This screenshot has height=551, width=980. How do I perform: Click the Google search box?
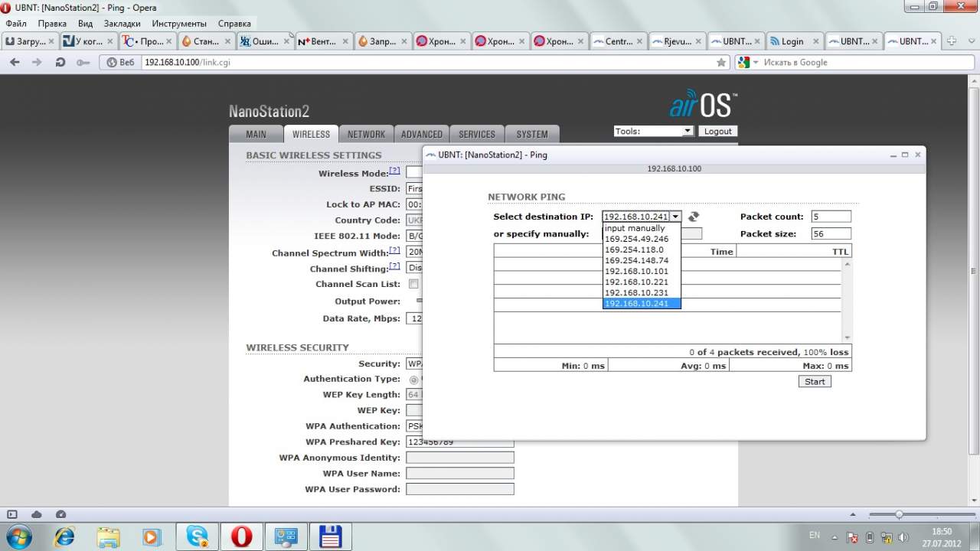click(x=866, y=62)
